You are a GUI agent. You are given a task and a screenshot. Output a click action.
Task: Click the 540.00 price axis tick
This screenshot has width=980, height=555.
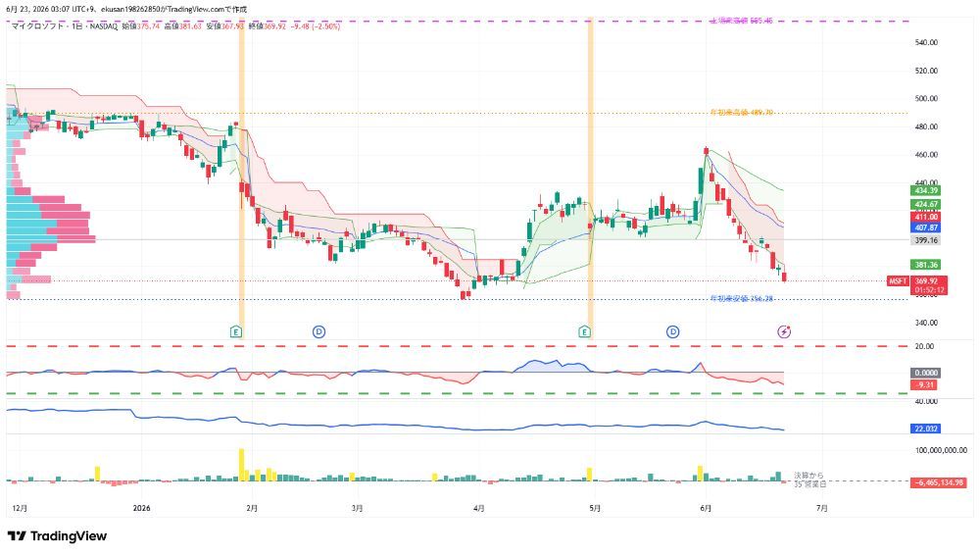926,42
